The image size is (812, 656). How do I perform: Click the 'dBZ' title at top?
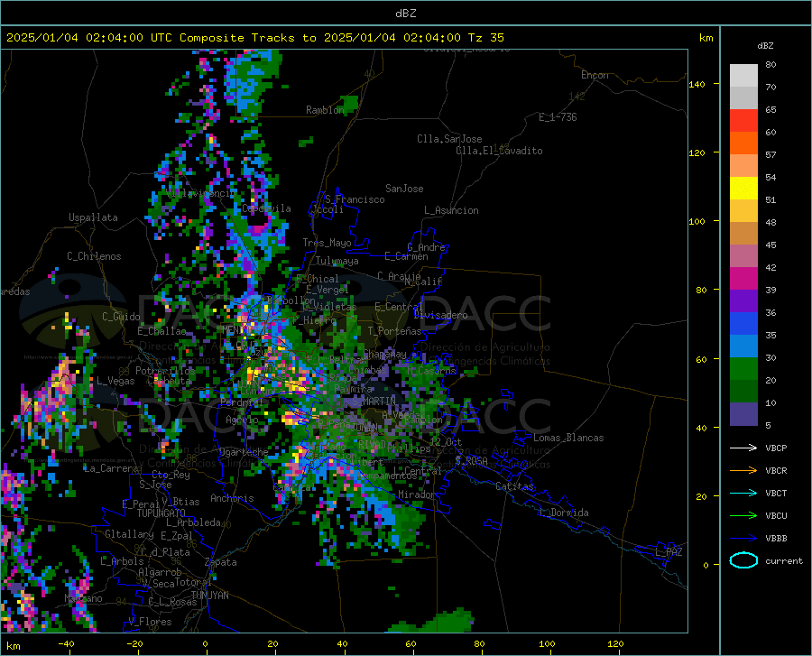[x=405, y=14]
